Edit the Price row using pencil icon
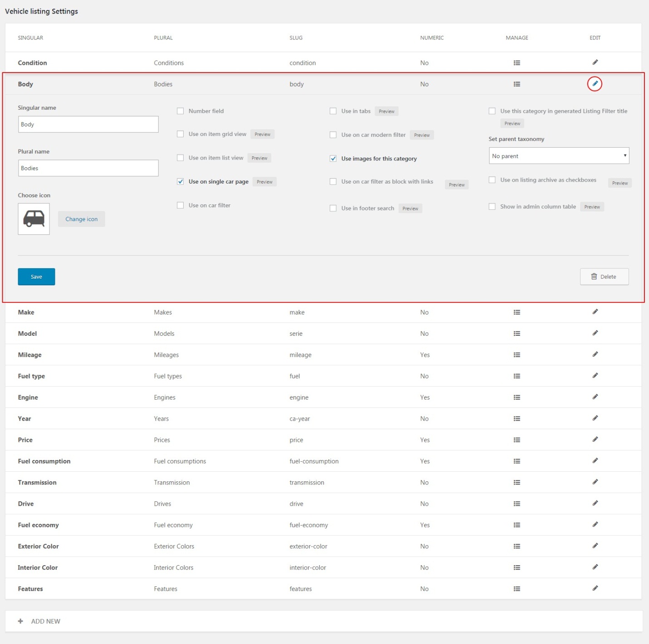649x644 pixels. [595, 439]
